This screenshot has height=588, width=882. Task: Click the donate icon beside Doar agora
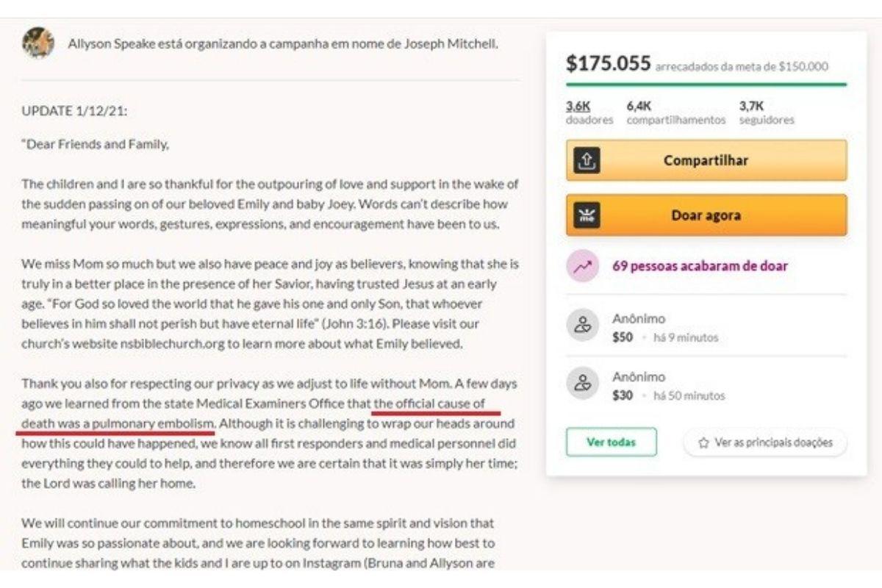pyautogui.click(x=586, y=215)
